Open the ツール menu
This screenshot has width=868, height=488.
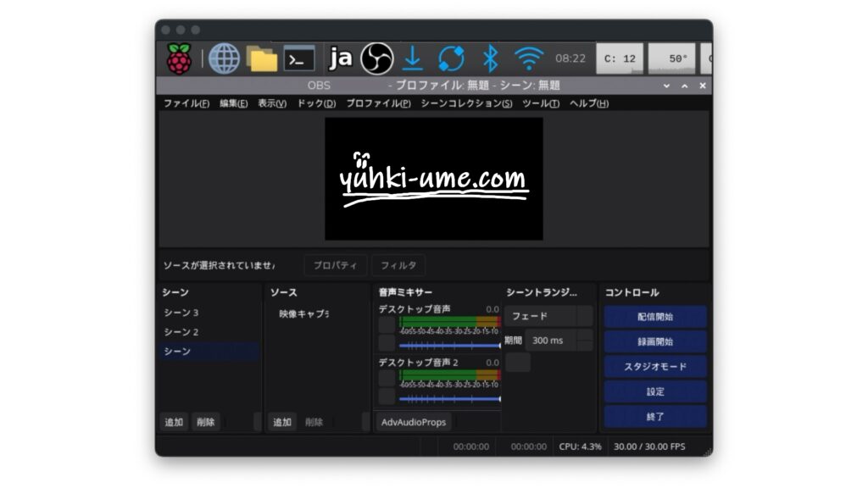click(540, 103)
